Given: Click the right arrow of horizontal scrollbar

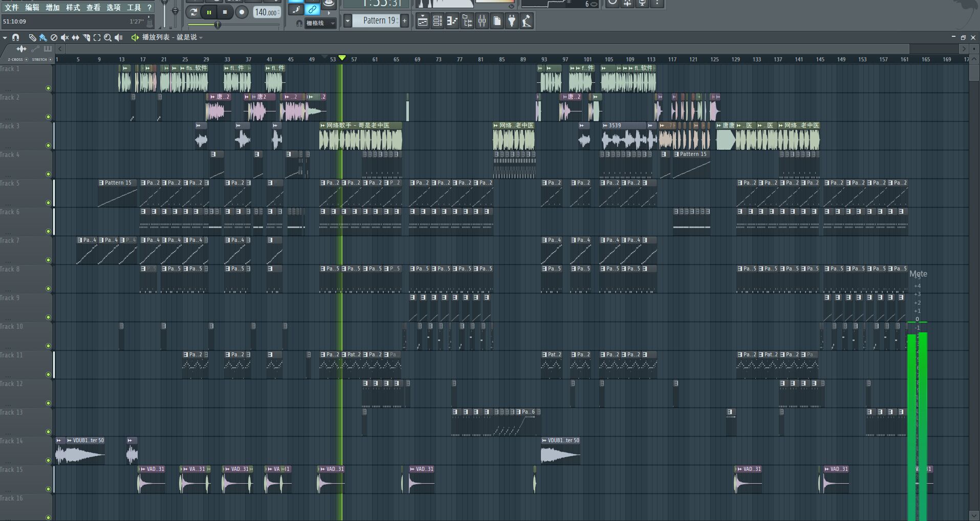Looking at the screenshot, I should pyautogui.click(x=964, y=49).
